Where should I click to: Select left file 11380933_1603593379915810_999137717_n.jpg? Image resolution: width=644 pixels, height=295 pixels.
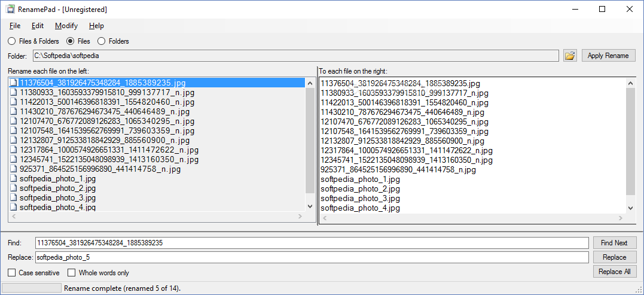point(107,92)
